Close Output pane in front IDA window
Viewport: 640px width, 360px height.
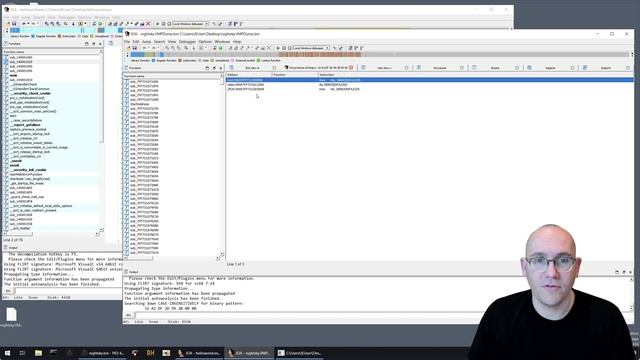point(630,272)
